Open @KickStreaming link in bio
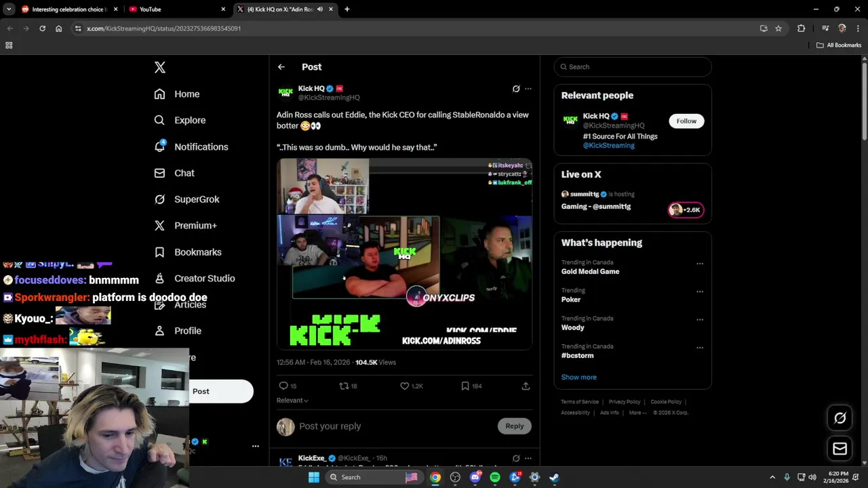The height and width of the screenshot is (488, 868). pyautogui.click(x=609, y=146)
